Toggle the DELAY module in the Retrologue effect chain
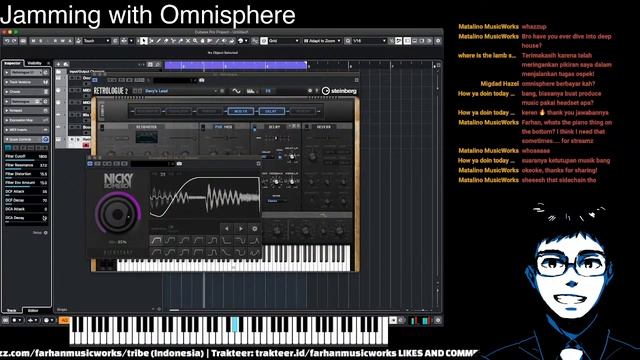640x360 pixels. 271,111
